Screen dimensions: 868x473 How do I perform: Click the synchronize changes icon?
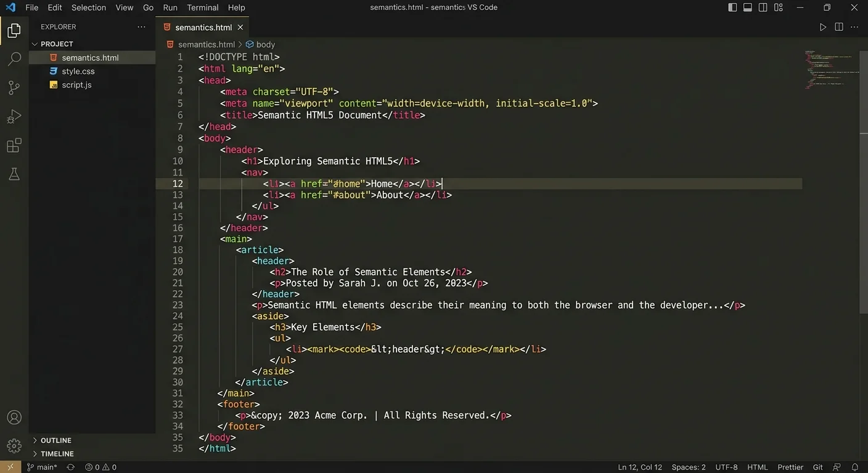pyautogui.click(x=70, y=467)
